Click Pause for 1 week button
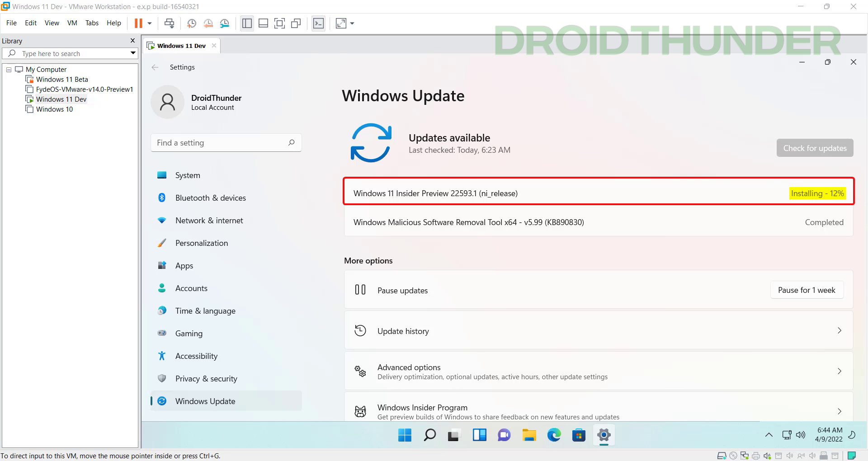 807,290
